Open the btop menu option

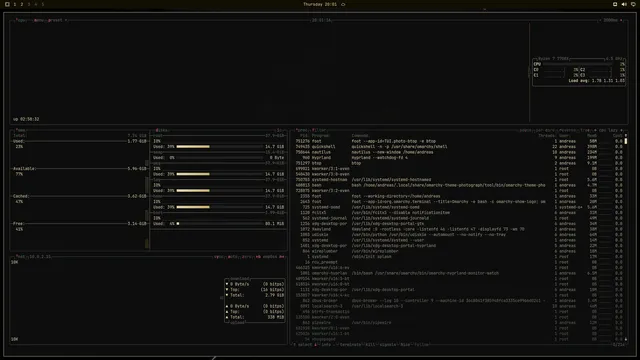point(39,20)
